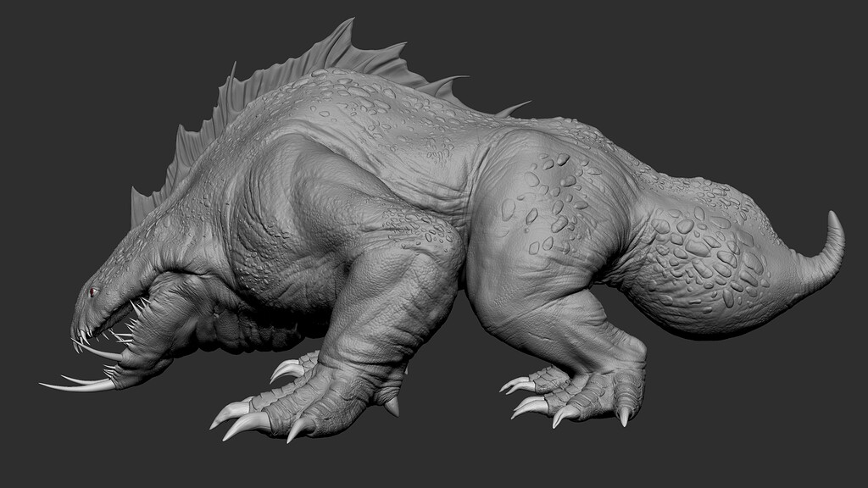
Task: Click the creature's eye
Action: tap(93, 292)
